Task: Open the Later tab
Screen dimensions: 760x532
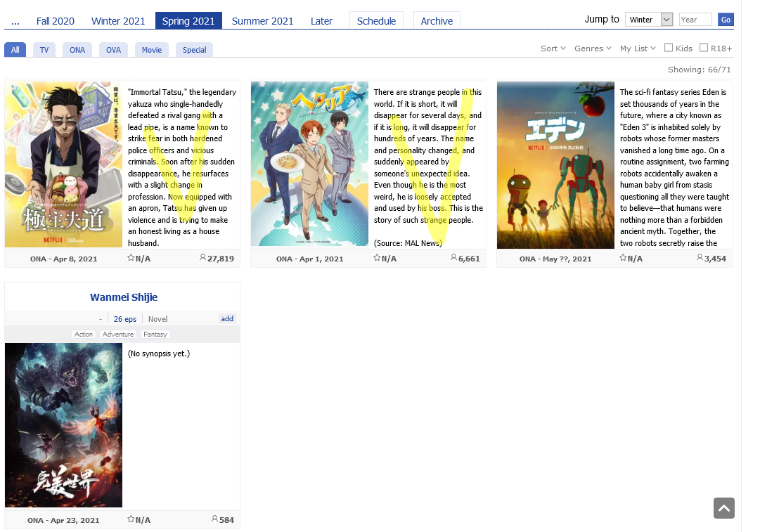Action: [x=321, y=21]
